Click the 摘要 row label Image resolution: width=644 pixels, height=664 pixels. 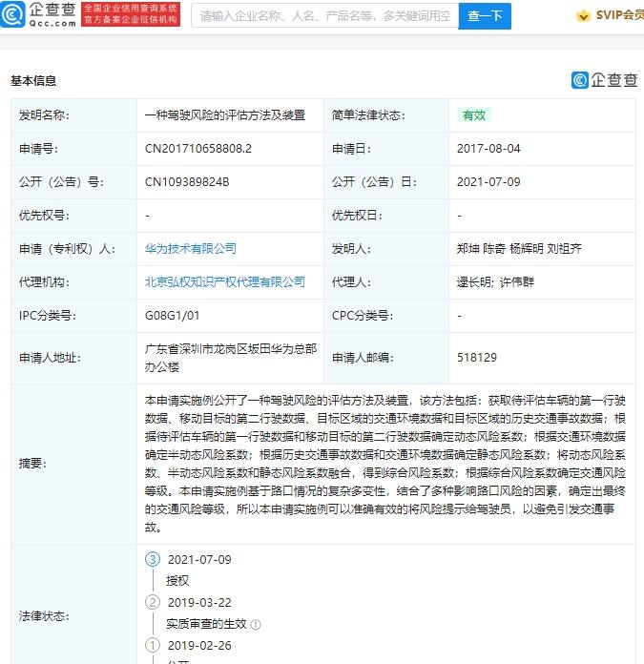click(x=32, y=464)
